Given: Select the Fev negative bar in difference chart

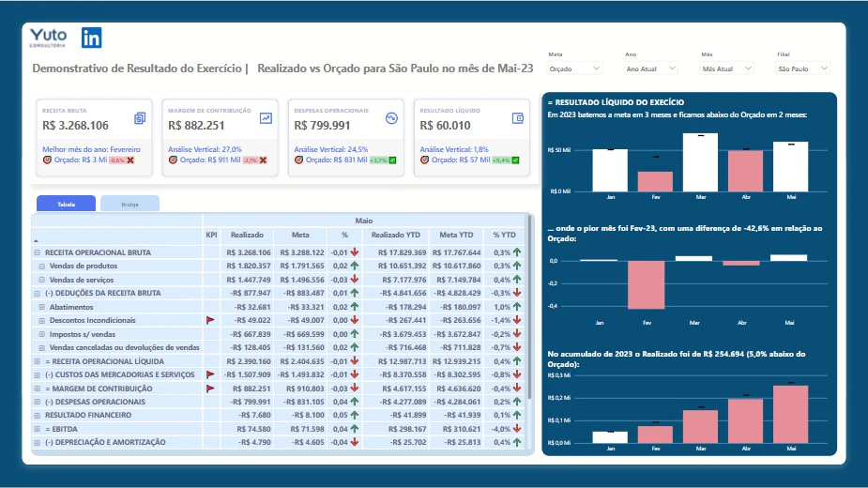Looking at the screenshot, I should (x=646, y=284).
